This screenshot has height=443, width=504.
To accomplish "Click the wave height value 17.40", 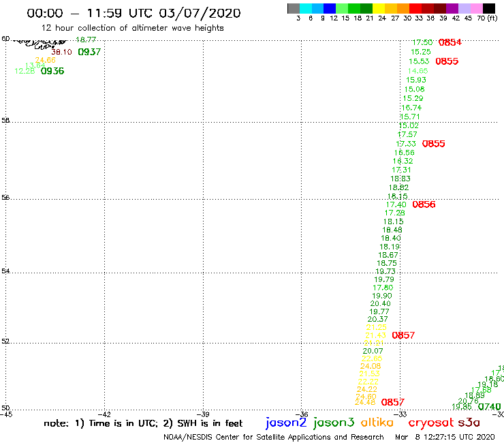I will [x=396, y=204].
